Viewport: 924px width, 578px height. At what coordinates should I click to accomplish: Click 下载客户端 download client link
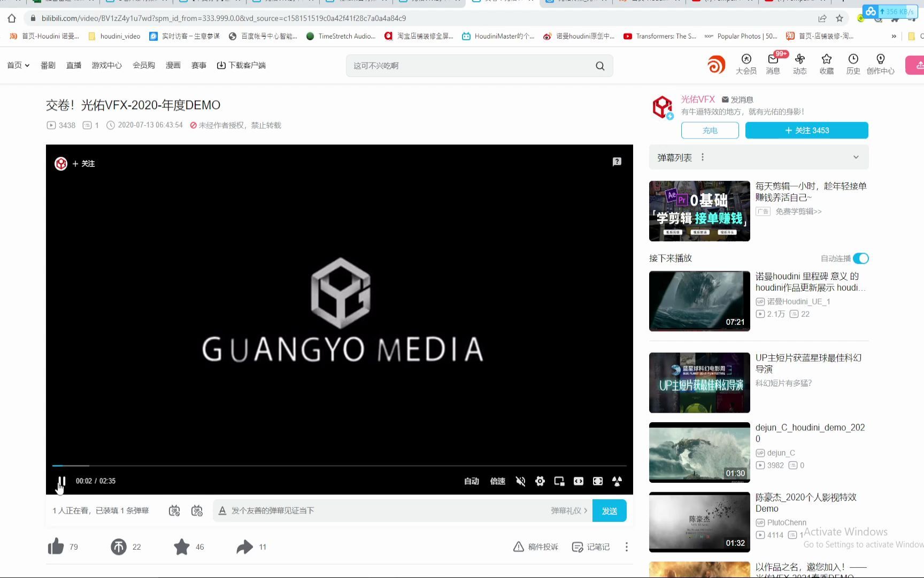click(x=241, y=65)
